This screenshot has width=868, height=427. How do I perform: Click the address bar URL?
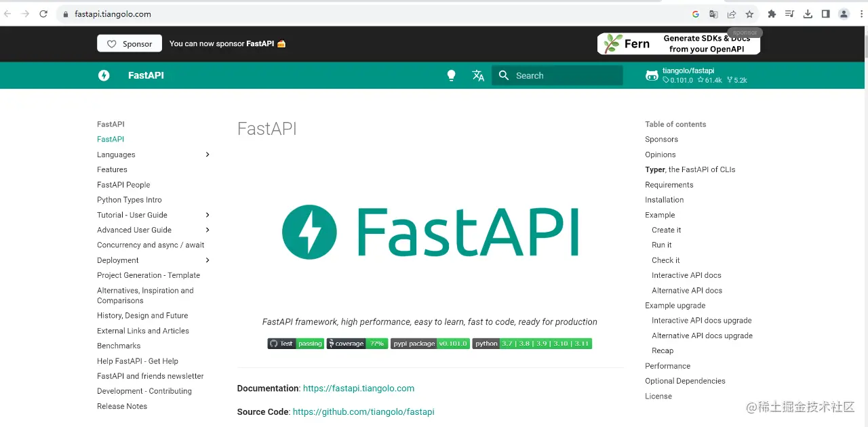(113, 14)
